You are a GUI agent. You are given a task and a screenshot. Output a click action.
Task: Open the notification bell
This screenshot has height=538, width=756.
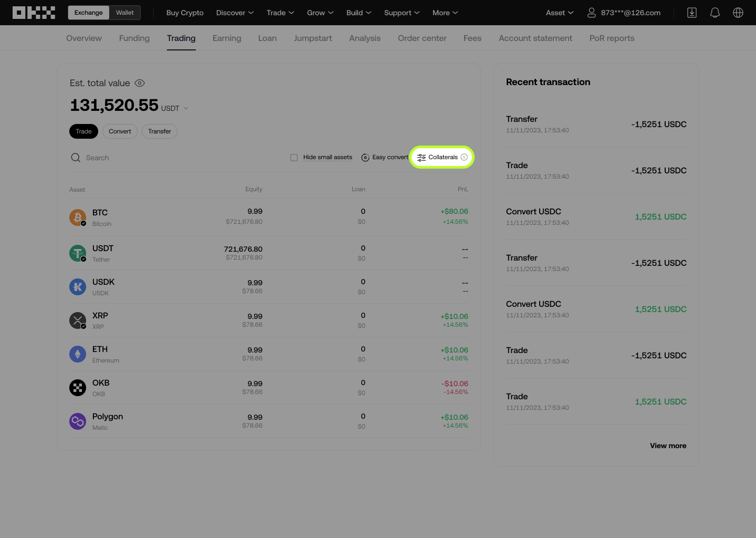[x=715, y=13]
